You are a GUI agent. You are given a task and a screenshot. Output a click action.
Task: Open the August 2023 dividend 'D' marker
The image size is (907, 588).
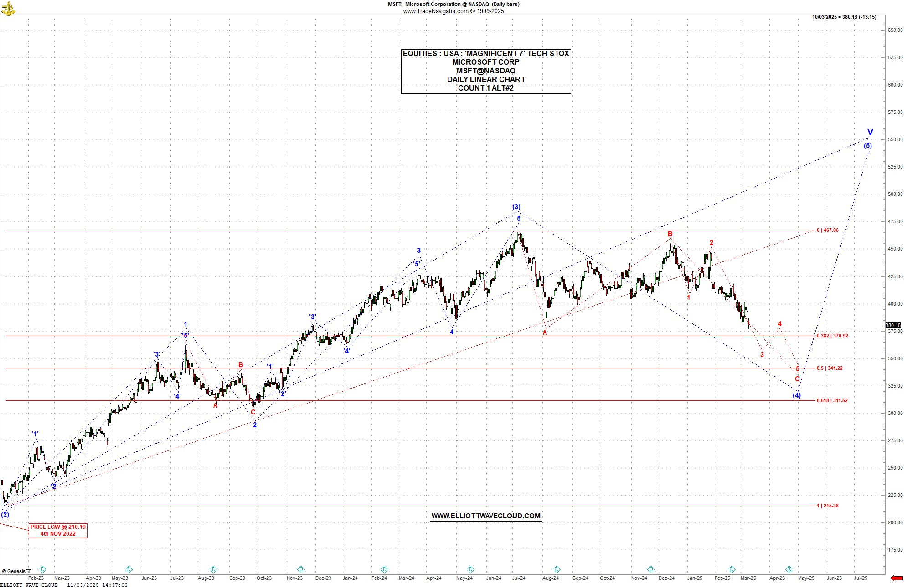pos(213,569)
